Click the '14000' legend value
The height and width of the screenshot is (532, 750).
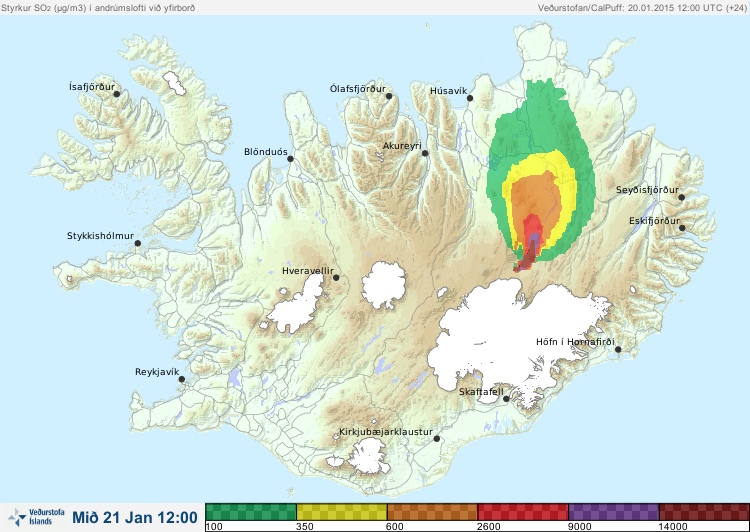coord(673,527)
